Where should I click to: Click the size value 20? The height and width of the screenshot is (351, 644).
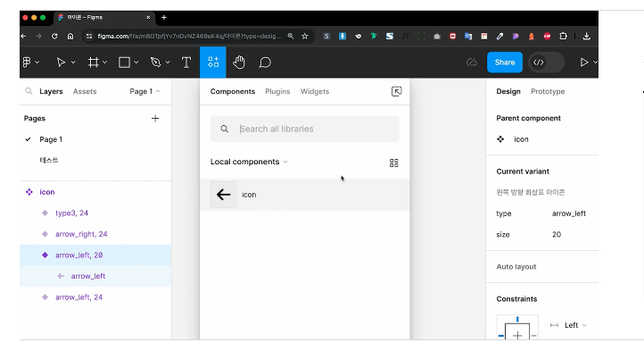tap(557, 234)
